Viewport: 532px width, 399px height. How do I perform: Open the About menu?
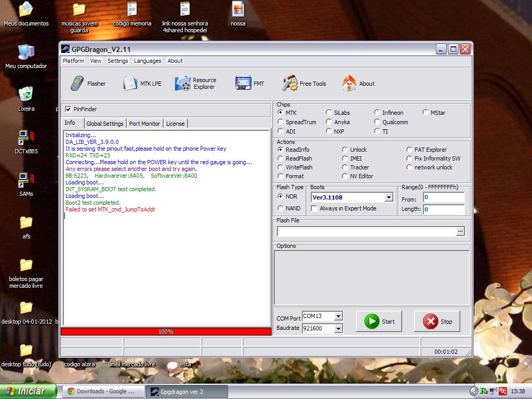pyautogui.click(x=175, y=61)
